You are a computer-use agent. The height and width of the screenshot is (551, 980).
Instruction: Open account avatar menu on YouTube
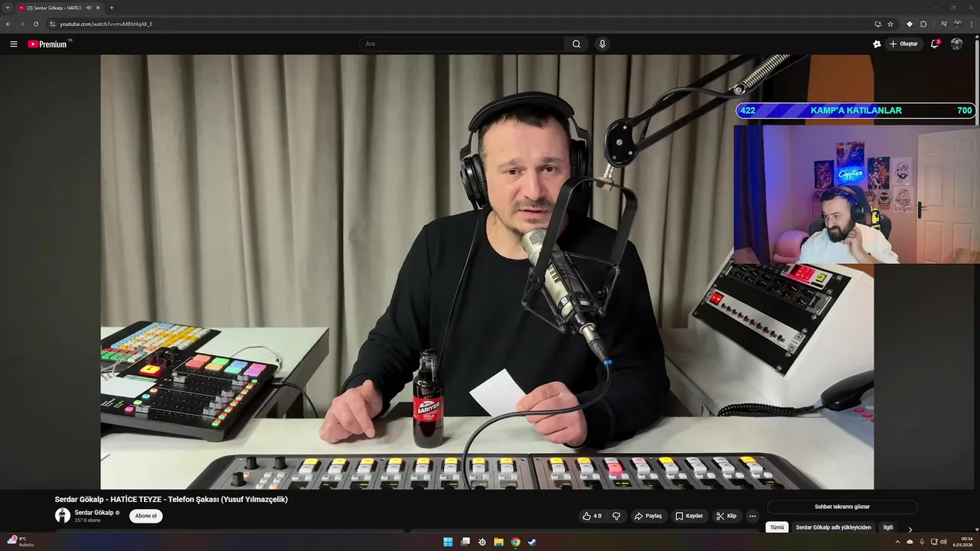click(x=956, y=44)
